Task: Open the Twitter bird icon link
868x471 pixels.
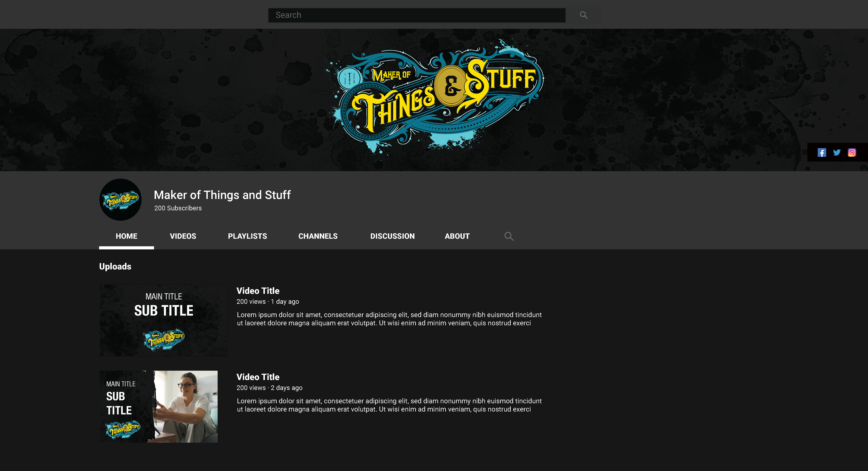Action: point(837,153)
